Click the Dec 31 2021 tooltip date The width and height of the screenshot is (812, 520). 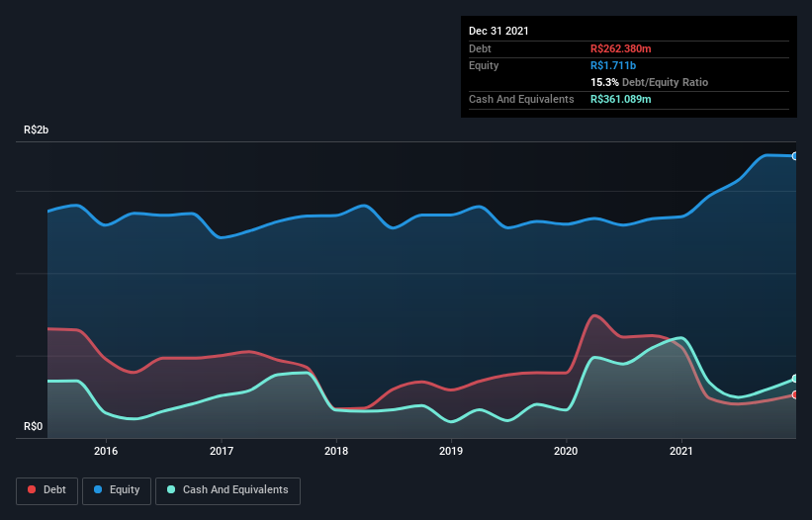click(x=498, y=31)
